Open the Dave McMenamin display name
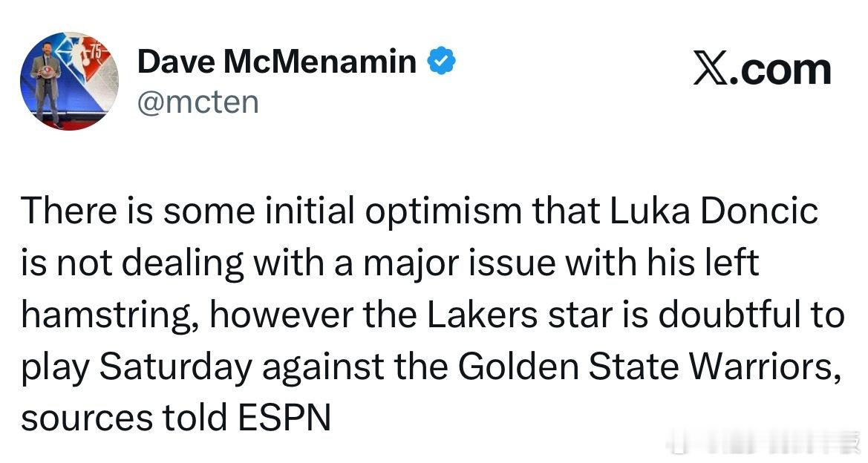Viewport: 868px width, 463px height. (277, 62)
